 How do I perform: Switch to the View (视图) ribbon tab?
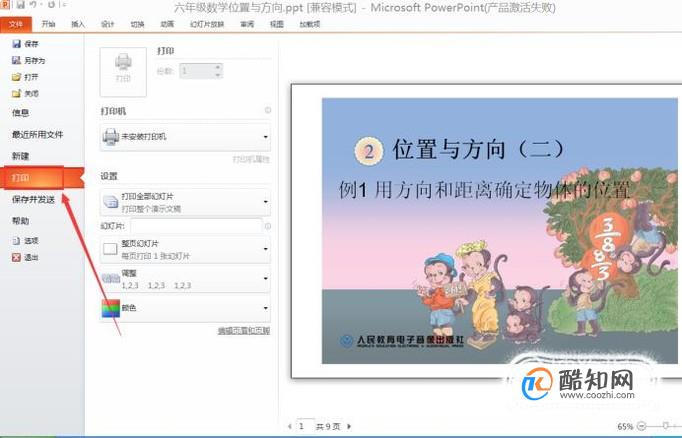tap(277, 24)
